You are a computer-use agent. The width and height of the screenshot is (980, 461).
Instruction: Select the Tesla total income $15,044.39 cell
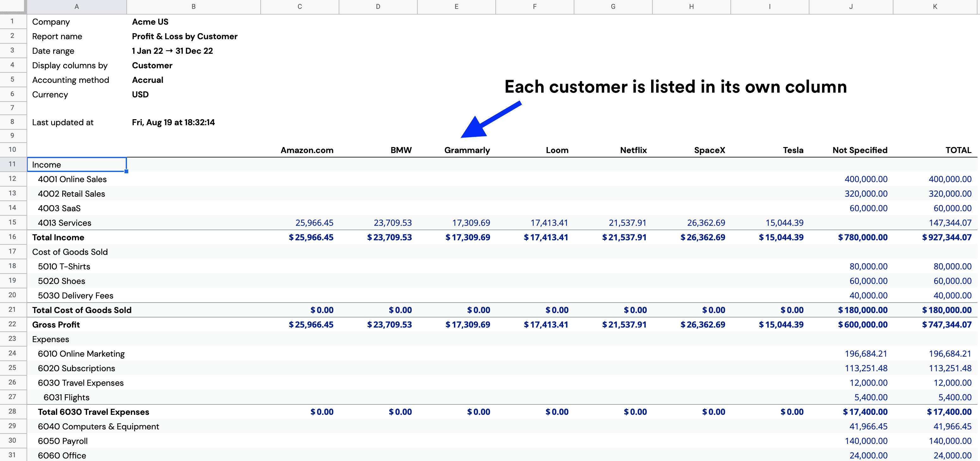coord(781,237)
